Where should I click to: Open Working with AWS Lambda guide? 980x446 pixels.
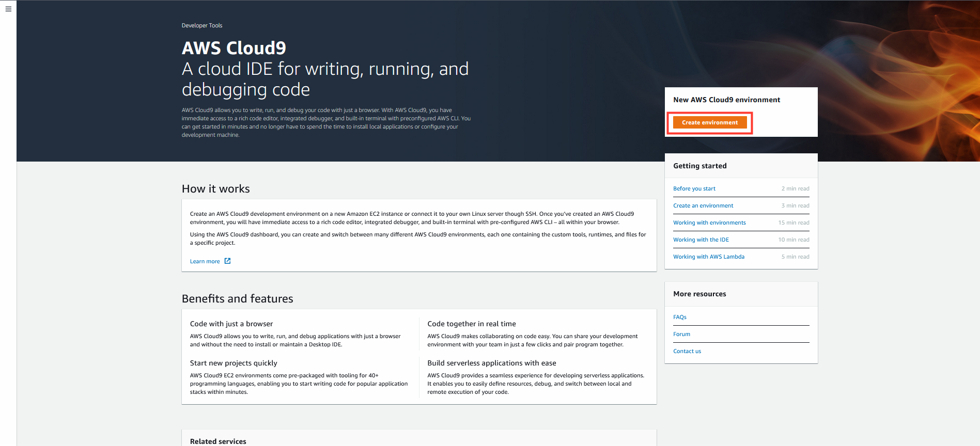pos(708,257)
